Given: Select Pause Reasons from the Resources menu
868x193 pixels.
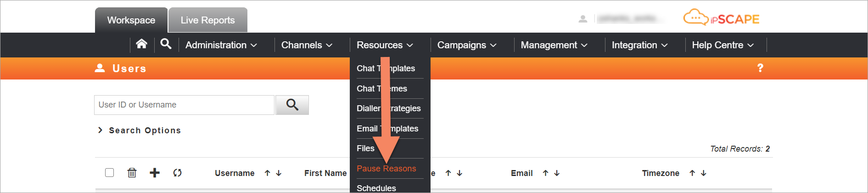Looking at the screenshot, I should click(386, 169).
